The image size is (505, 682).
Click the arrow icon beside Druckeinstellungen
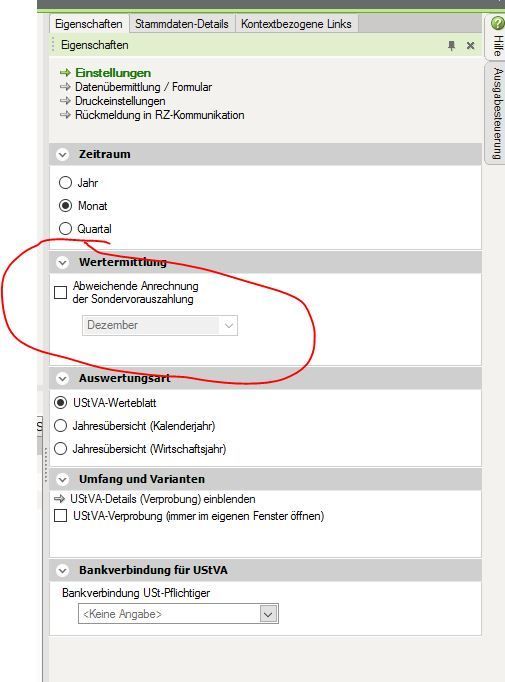click(65, 101)
